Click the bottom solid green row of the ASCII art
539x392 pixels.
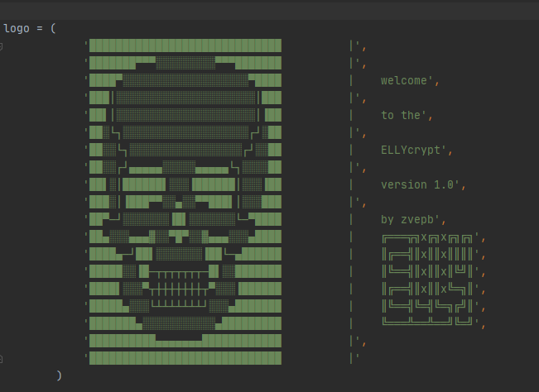pyautogui.click(x=185, y=358)
